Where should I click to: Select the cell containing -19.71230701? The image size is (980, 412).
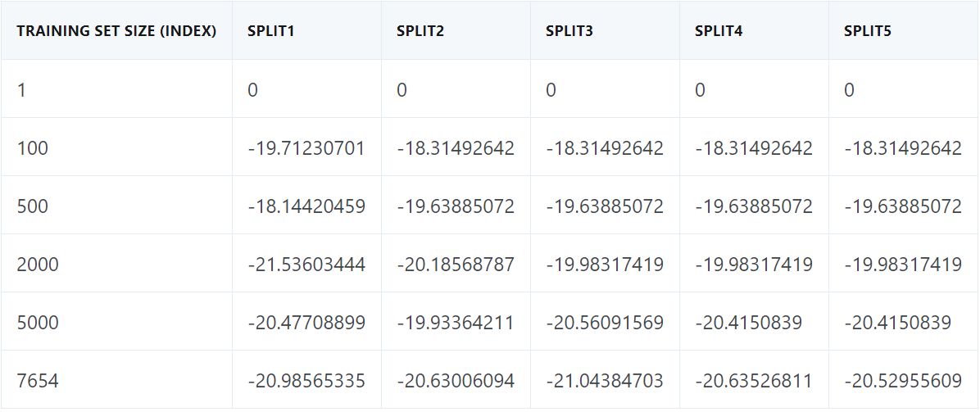click(x=306, y=148)
